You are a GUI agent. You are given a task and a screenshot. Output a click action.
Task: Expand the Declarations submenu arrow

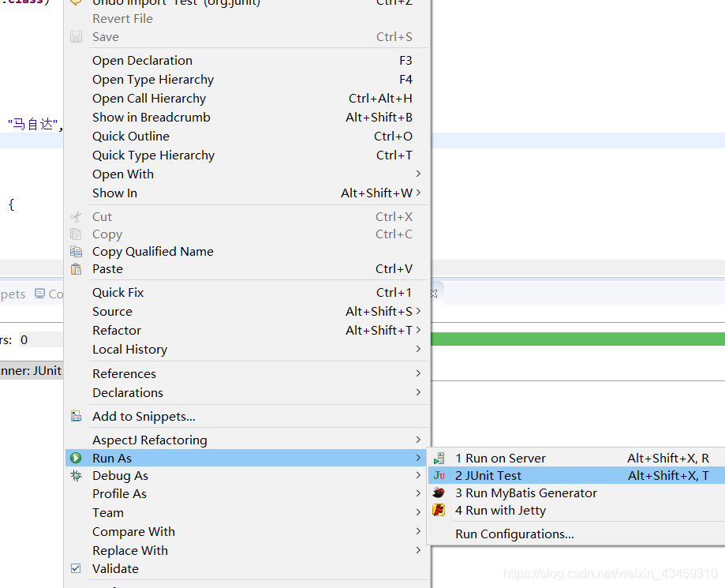point(418,392)
